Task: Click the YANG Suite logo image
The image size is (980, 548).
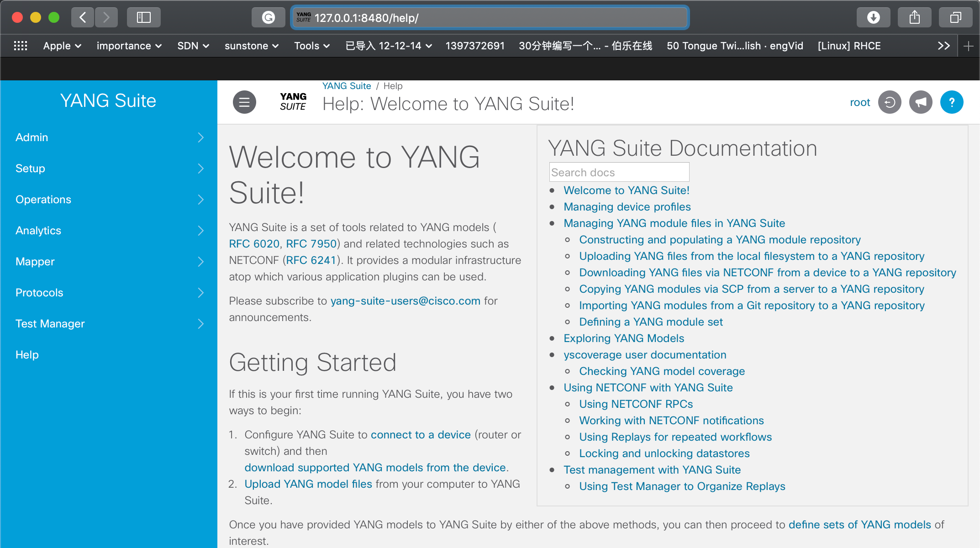Action: point(293,102)
